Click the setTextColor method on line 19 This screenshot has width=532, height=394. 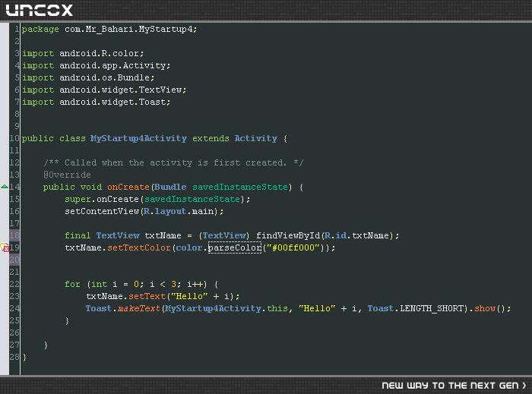coord(139,247)
